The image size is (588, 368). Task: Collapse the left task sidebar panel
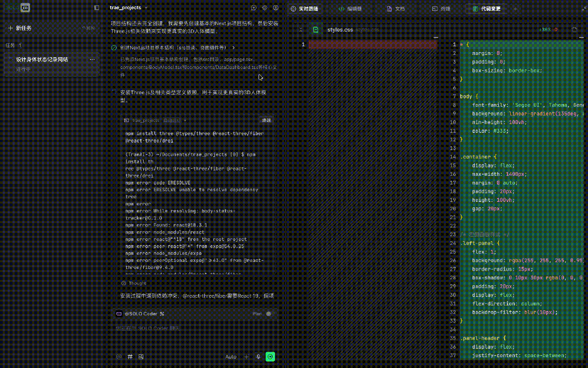click(x=97, y=8)
